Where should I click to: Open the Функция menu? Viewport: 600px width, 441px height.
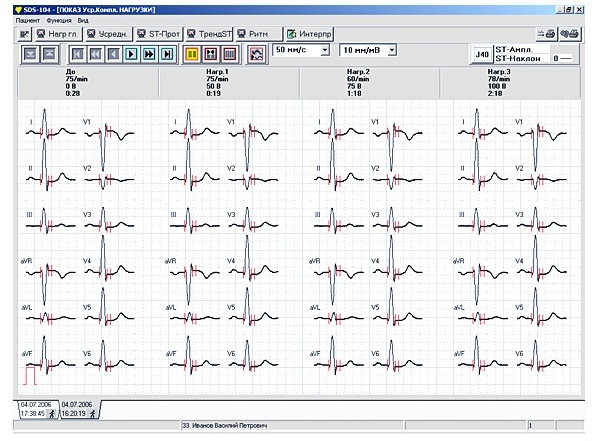[59, 21]
